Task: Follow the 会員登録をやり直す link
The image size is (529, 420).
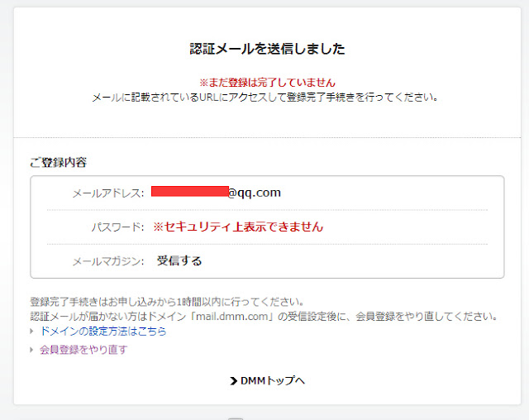Action: pos(83,350)
